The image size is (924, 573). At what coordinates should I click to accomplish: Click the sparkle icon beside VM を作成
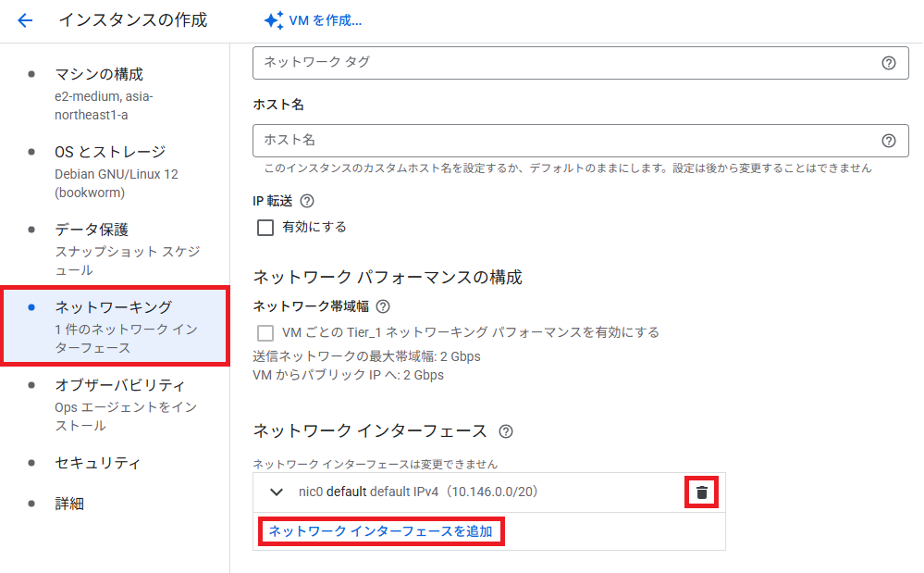click(x=273, y=20)
